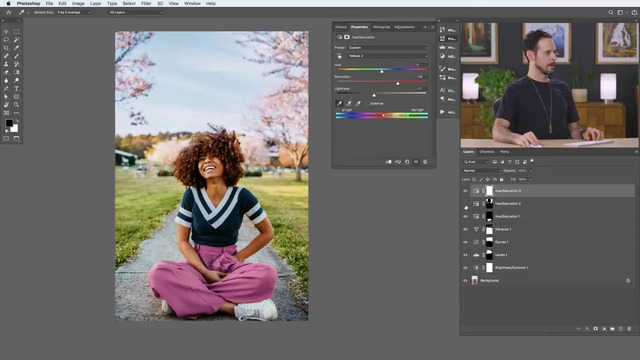The height and width of the screenshot is (360, 640).
Task: Open the Filter menu
Action: (146, 3)
